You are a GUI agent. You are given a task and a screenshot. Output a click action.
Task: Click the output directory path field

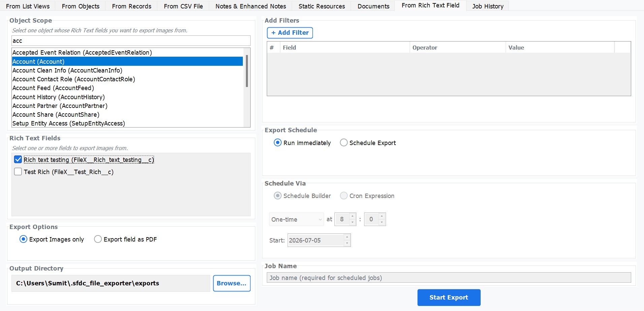point(111,283)
